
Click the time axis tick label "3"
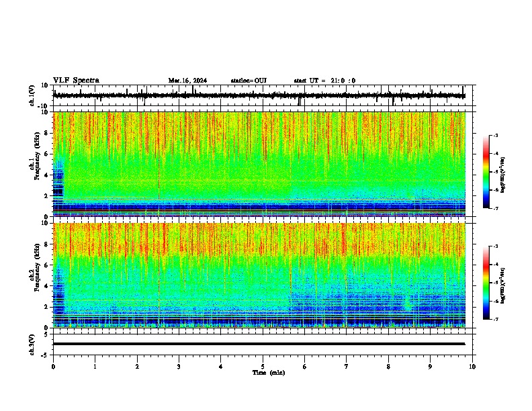179,367
